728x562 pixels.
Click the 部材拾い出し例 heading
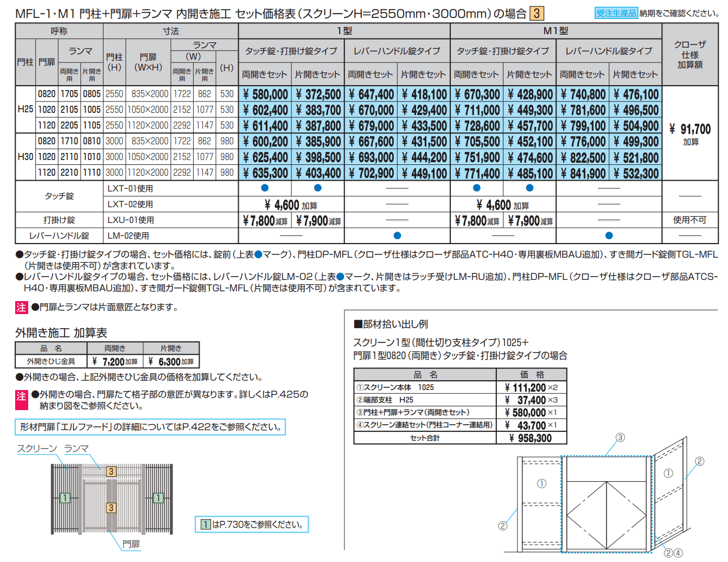click(391, 324)
